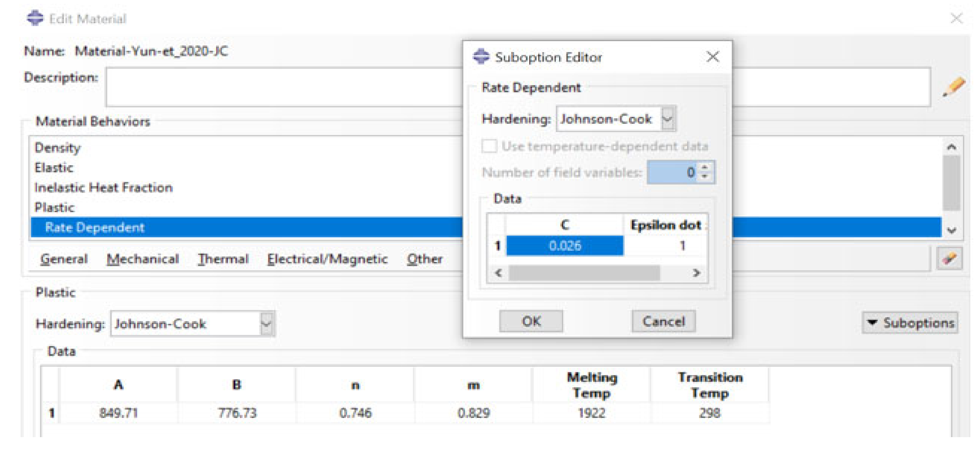The height and width of the screenshot is (450, 980).
Task: Click the horizontal scrollbar in Data table
Action: [x=584, y=273]
